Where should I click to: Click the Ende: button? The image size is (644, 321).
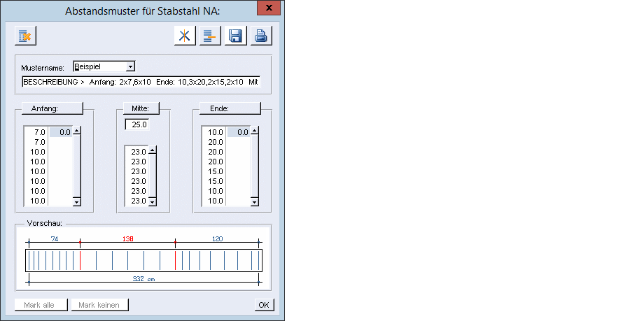[230, 109]
